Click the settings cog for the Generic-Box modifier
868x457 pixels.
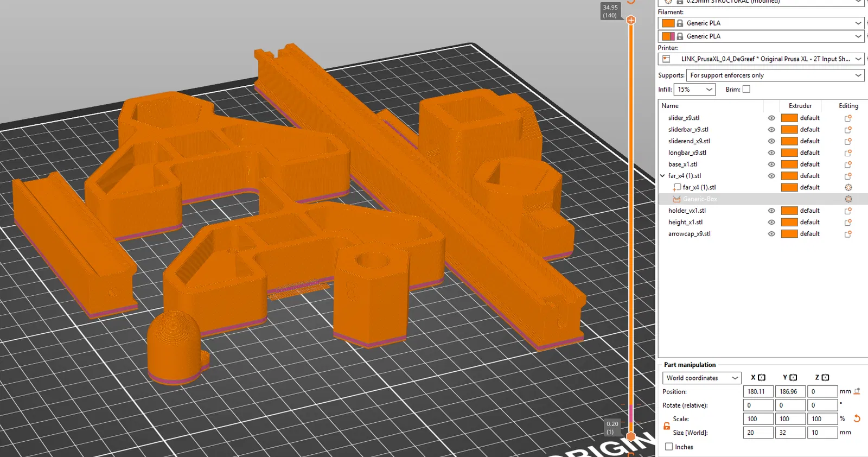(x=848, y=199)
